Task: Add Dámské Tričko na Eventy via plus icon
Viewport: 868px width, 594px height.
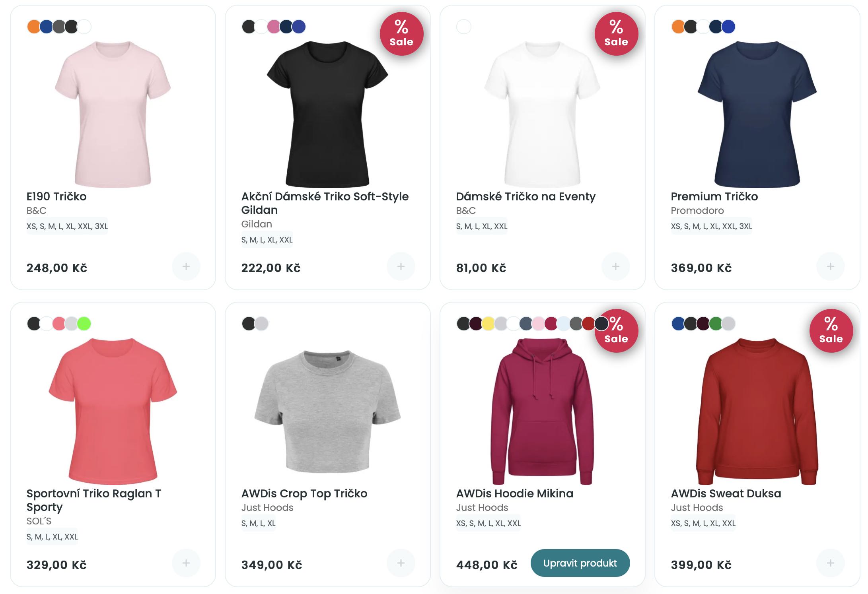Action: (x=615, y=266)
